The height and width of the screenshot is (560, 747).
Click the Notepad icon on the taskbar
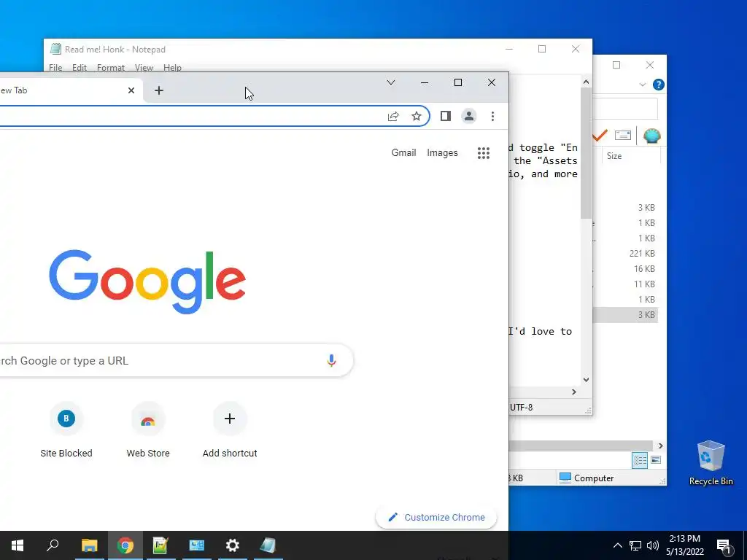[x=268, y=545]
